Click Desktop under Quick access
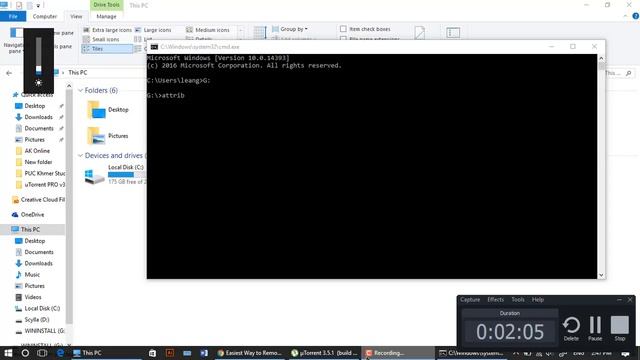 [35, 106]
